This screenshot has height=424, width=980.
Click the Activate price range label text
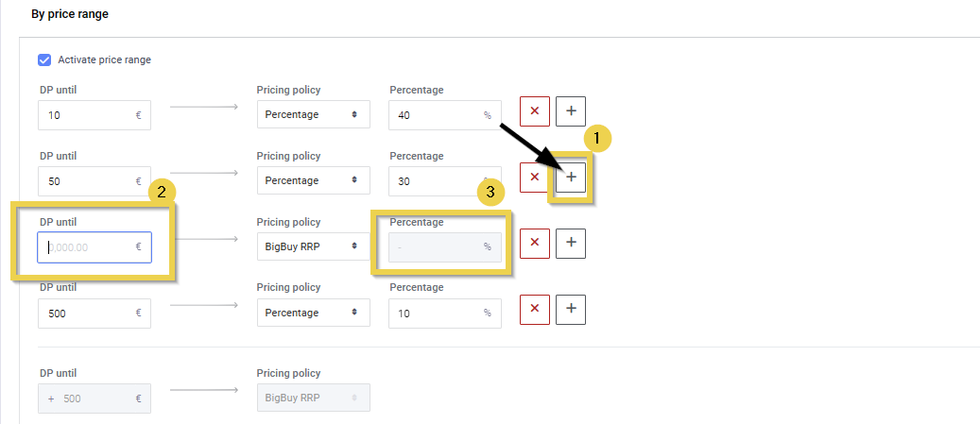[x=104, y=59]
